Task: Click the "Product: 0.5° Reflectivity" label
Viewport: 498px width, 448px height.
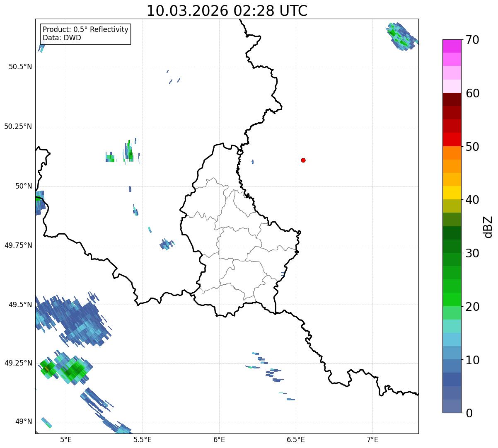Action: pyautogui.click(x=85, y=30)
